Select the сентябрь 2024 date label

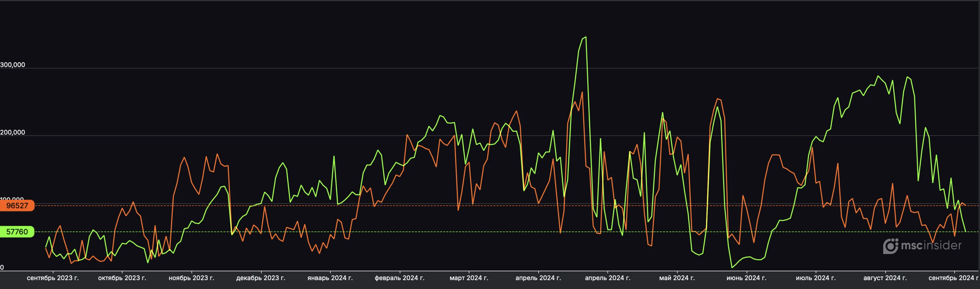(953, 278)
